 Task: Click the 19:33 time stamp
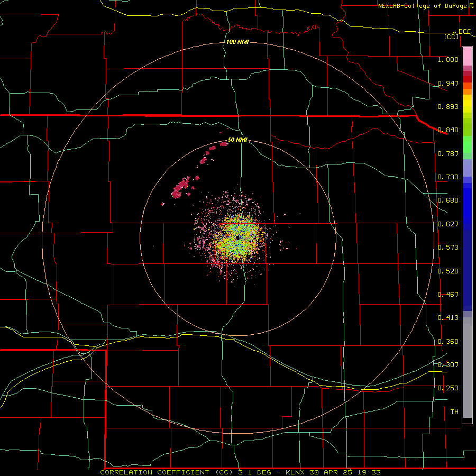pos(370,472)
